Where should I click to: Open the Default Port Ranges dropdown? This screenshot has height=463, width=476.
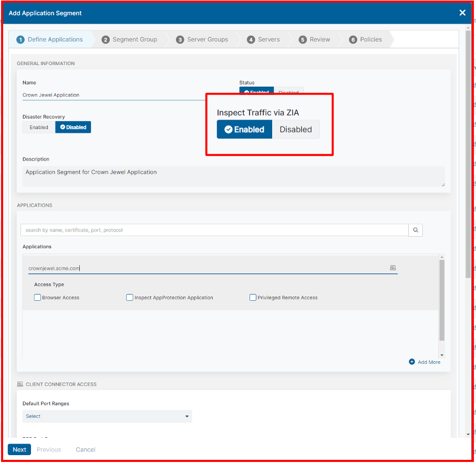tap(107, 416)
